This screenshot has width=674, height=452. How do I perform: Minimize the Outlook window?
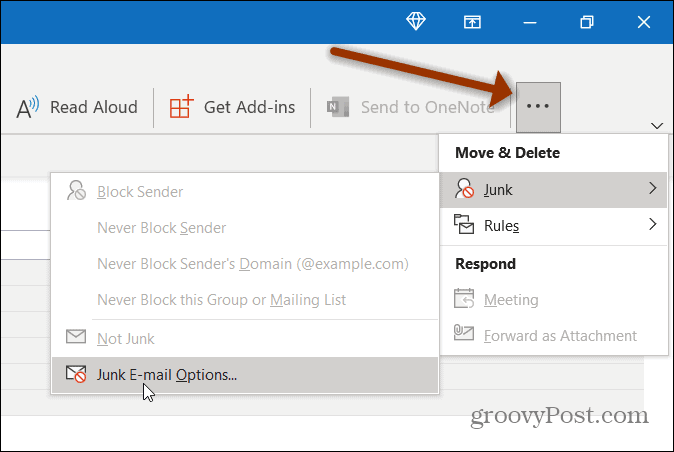pyautogui.click(x=530, y=22)
